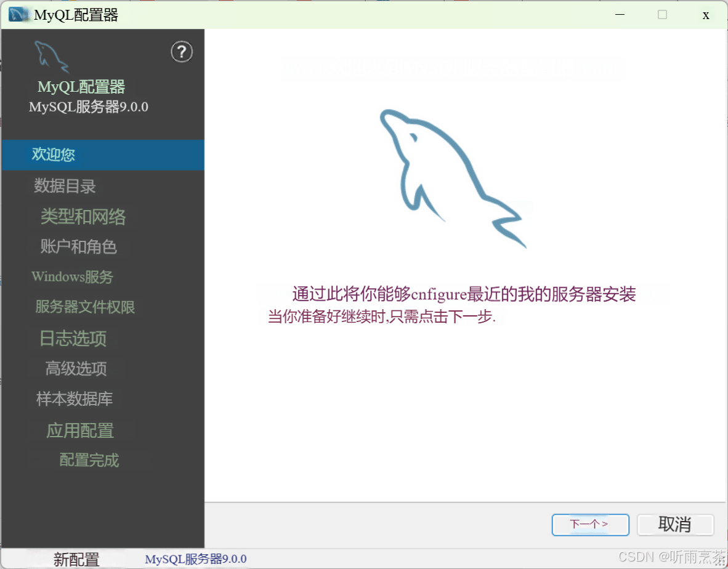This screenshot has width=728, height=569.
Task: Click the 取消 button
Action: click(x=675, y=525)
